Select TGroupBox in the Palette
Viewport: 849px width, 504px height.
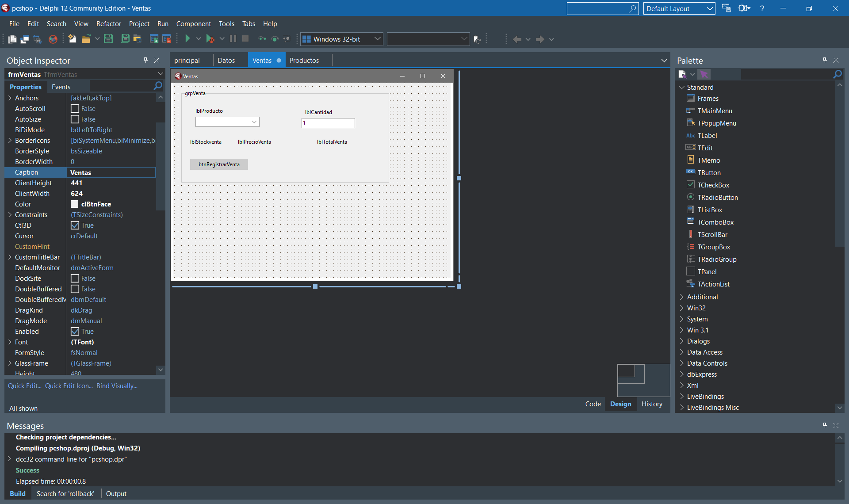pos(713,247)
